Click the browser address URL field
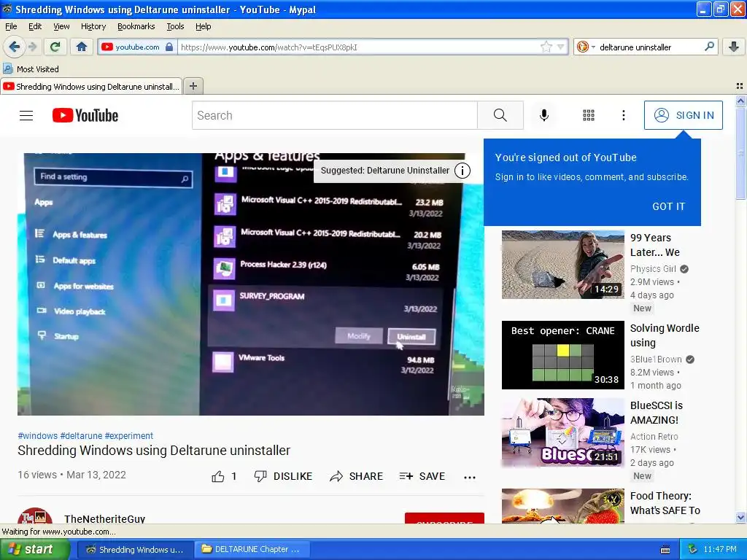 tap(357, 47)
